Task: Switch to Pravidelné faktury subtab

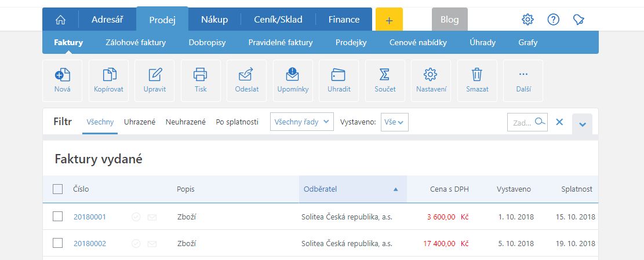Action: 281,42
